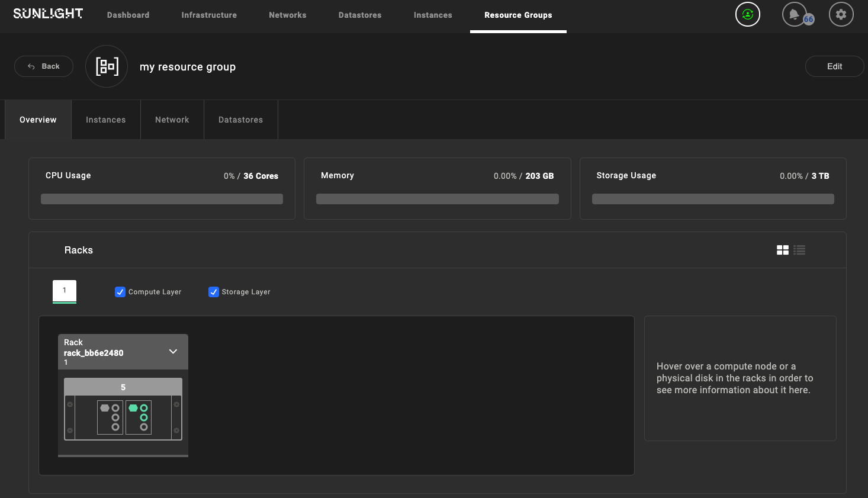Select top gray disk circle in left node
868x498 pixels.
[x=115, y=408]
